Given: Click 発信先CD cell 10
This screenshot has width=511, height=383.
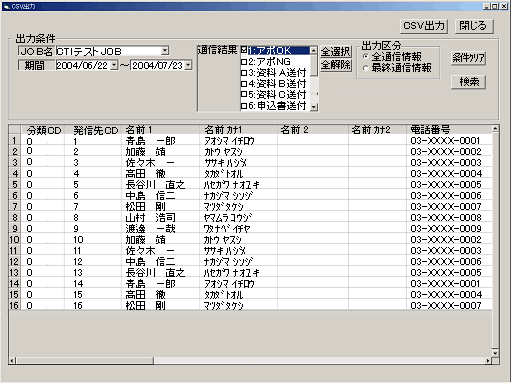Looking at the screenshot, I should (x=94, y=239).
